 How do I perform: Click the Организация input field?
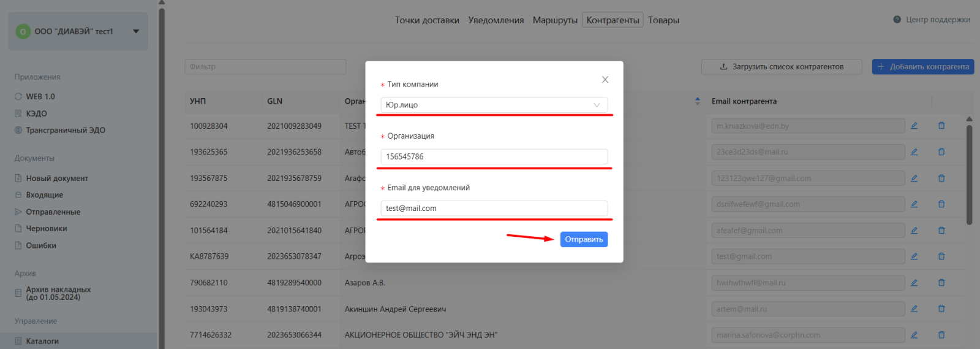[x=494, y=156]
